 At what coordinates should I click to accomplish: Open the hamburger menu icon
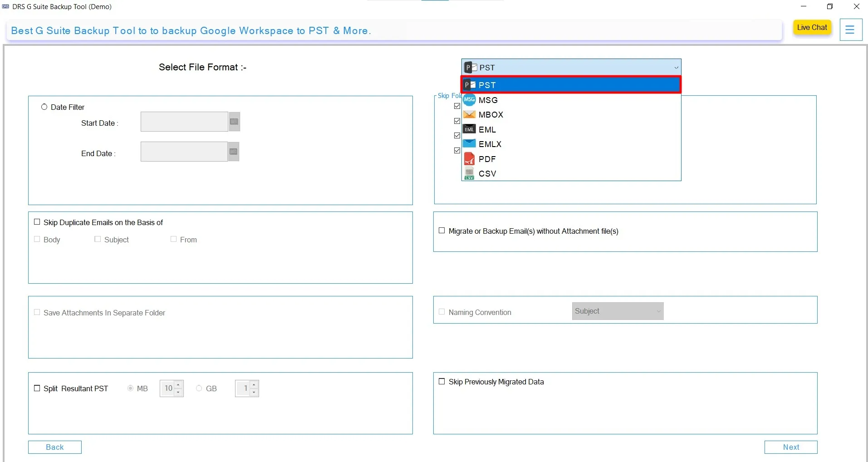tap(850, 30)
